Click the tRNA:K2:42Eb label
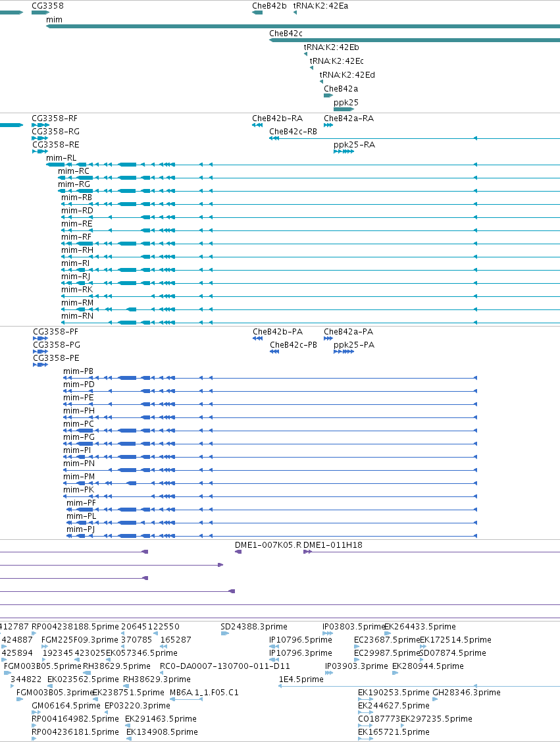 (331, 47)
